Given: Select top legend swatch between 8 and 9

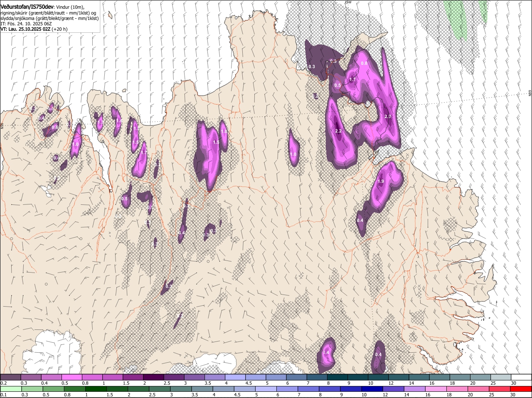Looking at the screenshot, I should coord(337,377).
